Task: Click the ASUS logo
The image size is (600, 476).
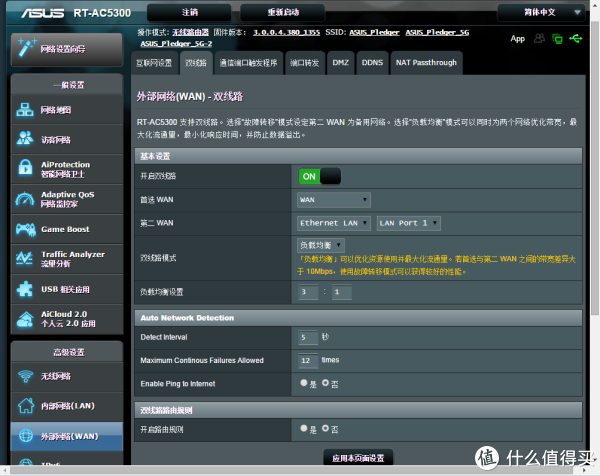Action: pyautogui.click(x=42, y=13)
